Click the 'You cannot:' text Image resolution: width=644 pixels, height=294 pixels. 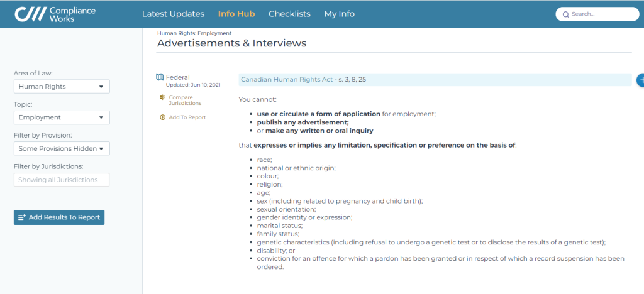pos(257,99)
